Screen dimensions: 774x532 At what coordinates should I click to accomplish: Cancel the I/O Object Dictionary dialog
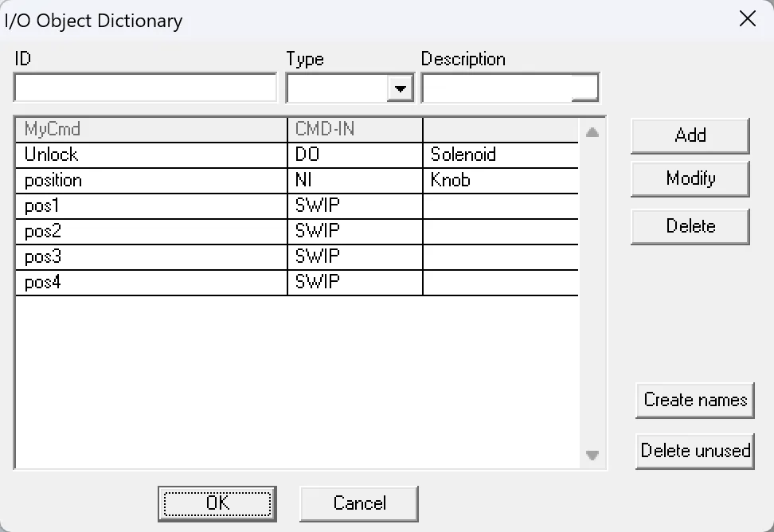pos(358,503)
